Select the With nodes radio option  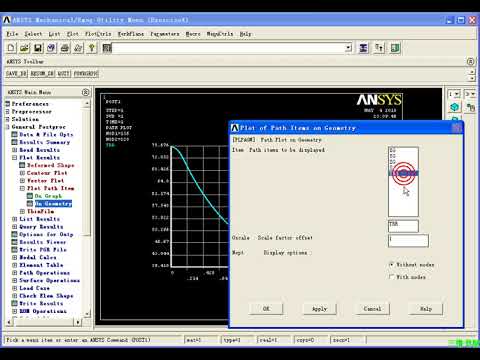coord(392,277)
